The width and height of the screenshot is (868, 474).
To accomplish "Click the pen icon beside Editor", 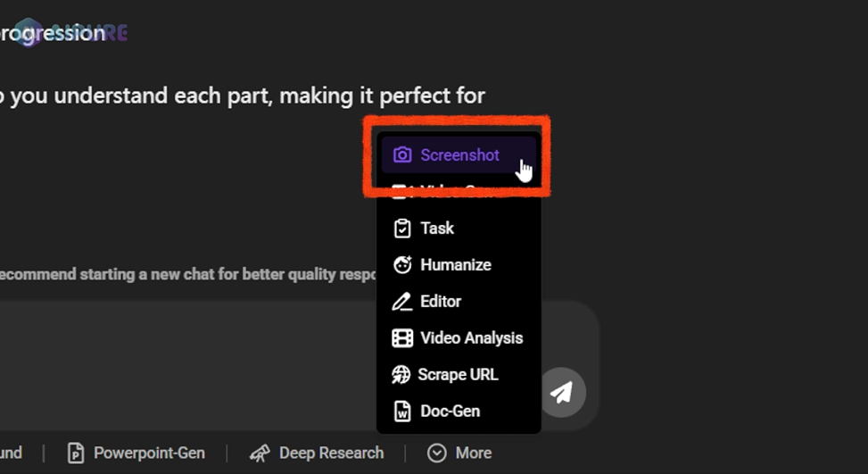I will click(x=402, y=302).
